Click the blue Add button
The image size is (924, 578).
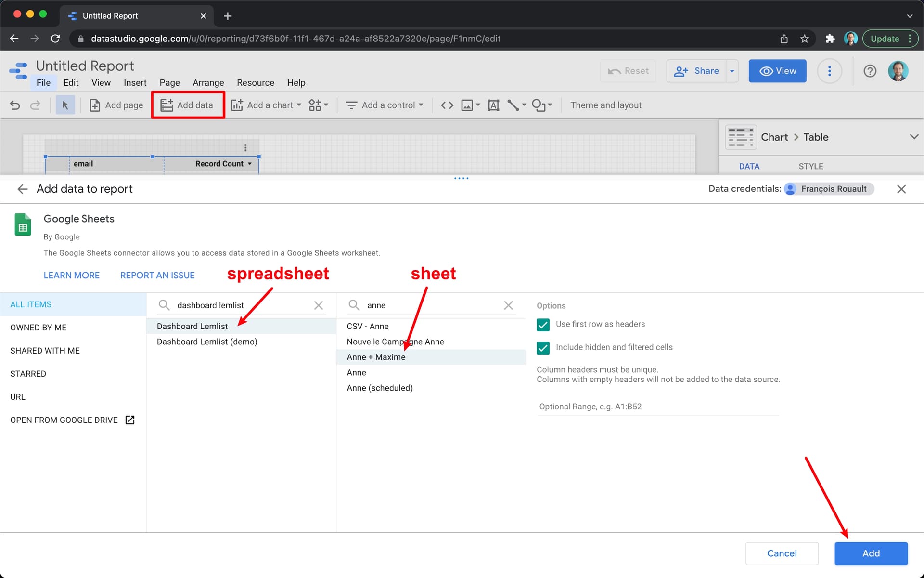[871, 553]
